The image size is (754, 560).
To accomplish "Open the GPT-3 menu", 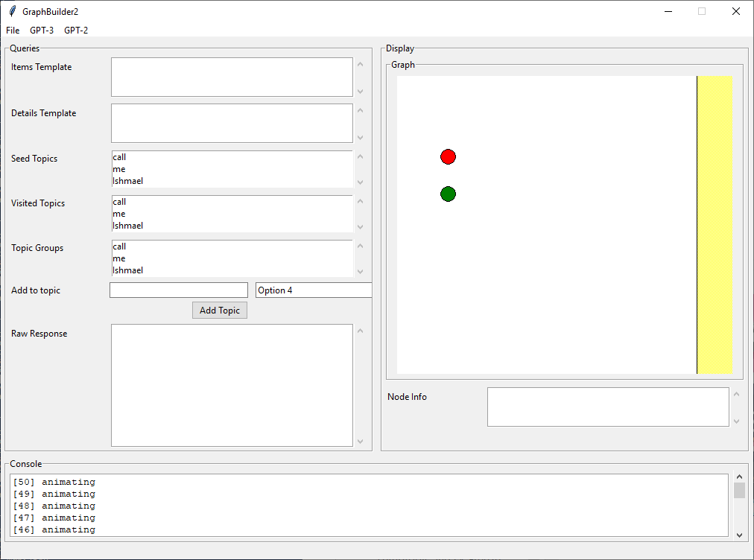I will pos(42,31).
